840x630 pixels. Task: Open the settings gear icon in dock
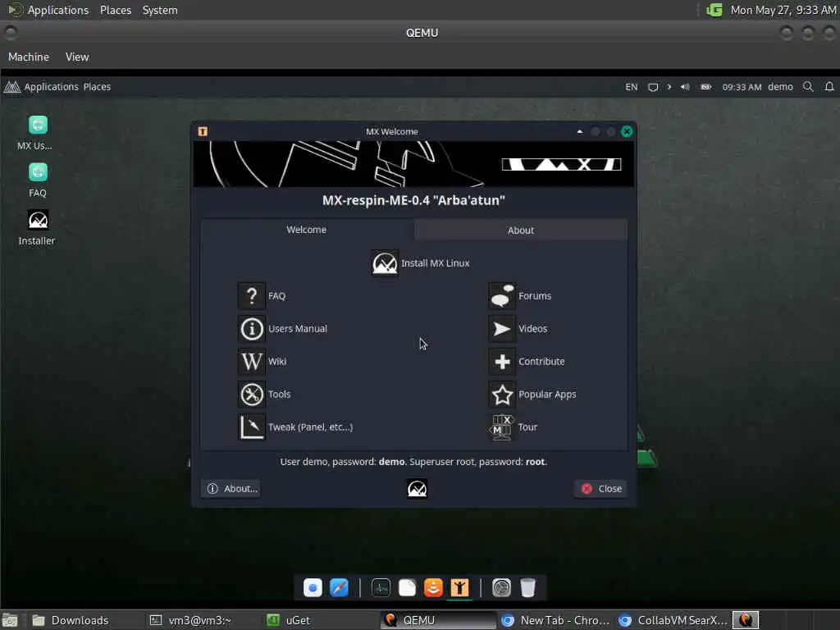(x=501, y=587)
